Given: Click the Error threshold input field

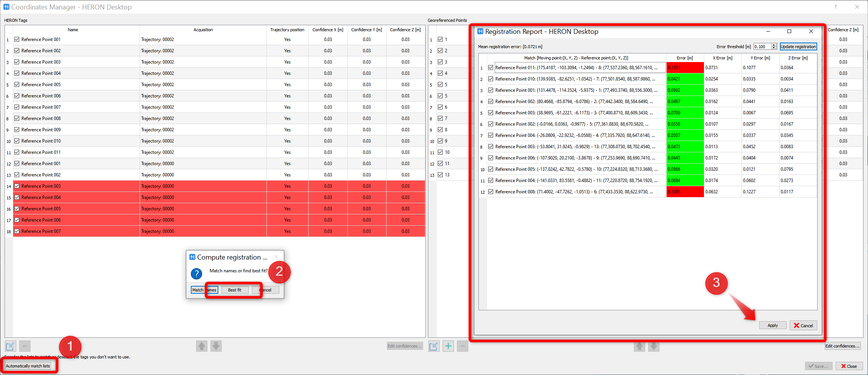Looking at the screenshot, I should pyautogui.click(x=762, y=47).
